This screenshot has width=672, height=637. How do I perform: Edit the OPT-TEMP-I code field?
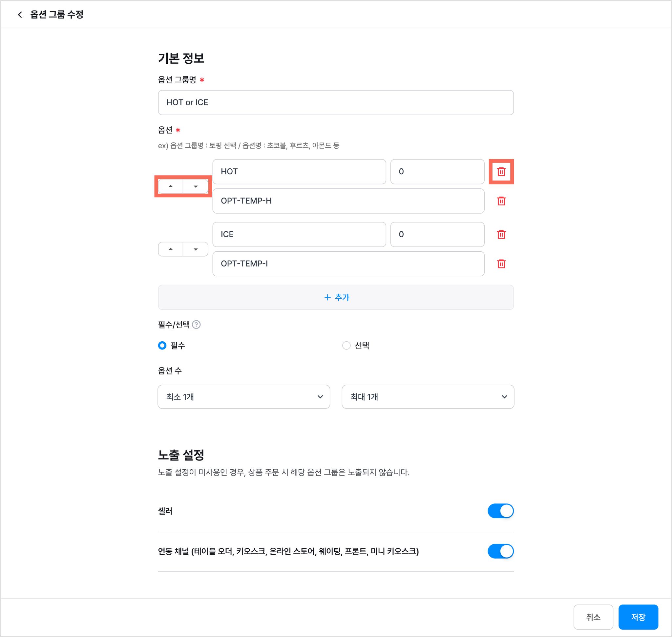pos(348,264)
